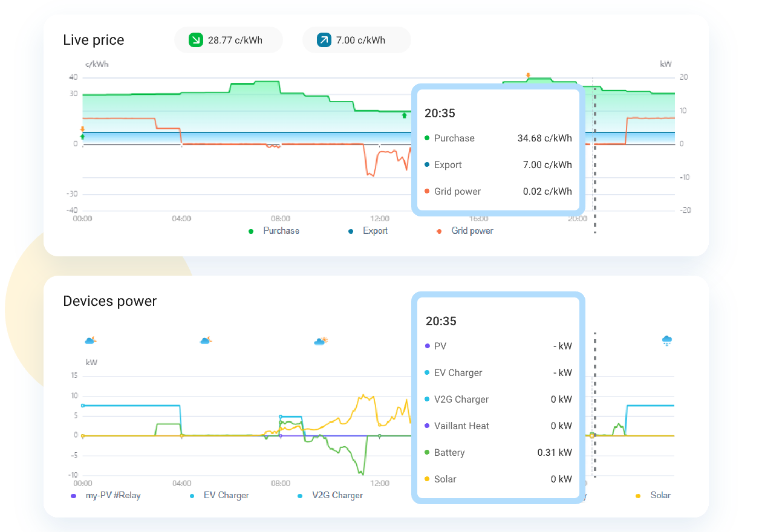Click the green lowest-price arrow marker near 13:00
The height and width of the screenshot is (532, 762).
click(x=405, y=115)
